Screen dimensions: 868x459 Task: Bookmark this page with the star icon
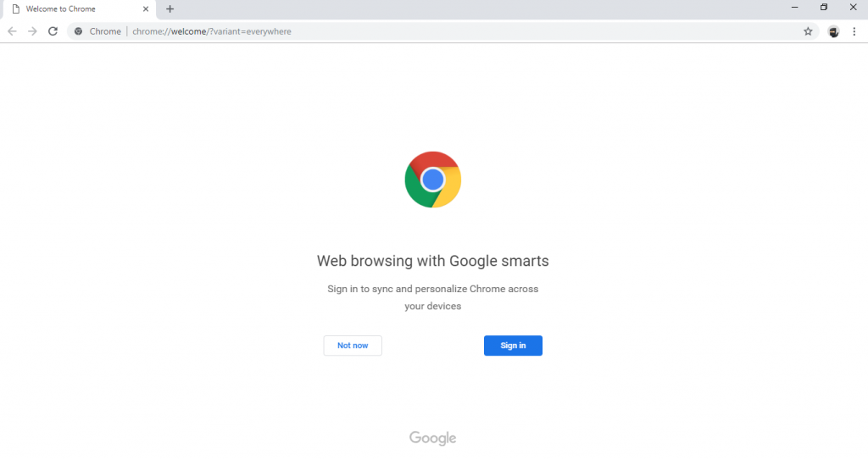coord(808,31)
